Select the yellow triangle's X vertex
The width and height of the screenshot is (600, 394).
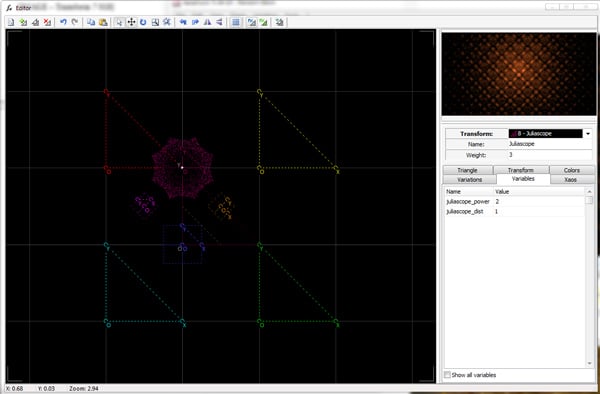click(x=337, y=169)
